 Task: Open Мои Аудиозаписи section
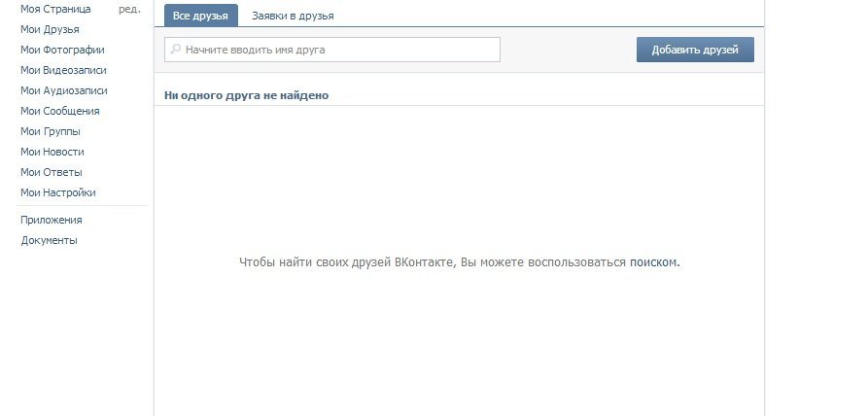tap(64, 90)
